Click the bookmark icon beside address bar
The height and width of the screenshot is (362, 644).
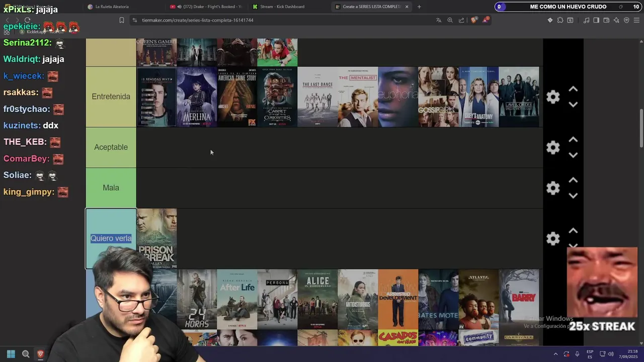point(121,20)
